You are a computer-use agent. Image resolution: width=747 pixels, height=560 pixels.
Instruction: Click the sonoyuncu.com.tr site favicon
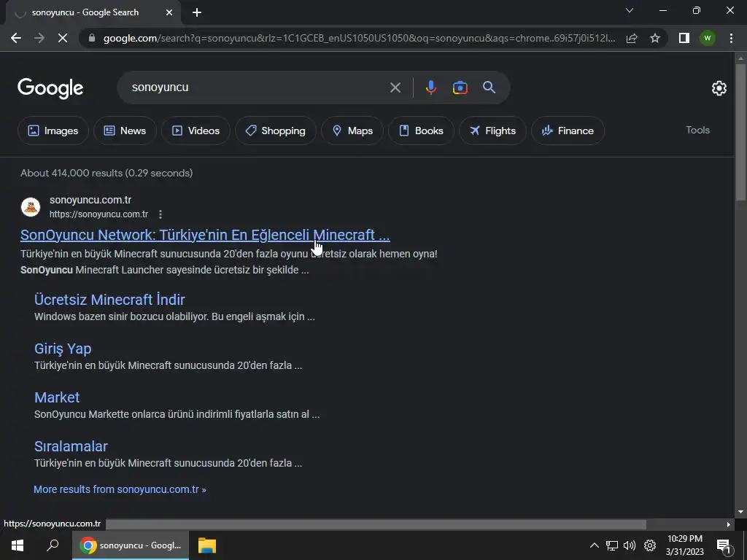31,207
